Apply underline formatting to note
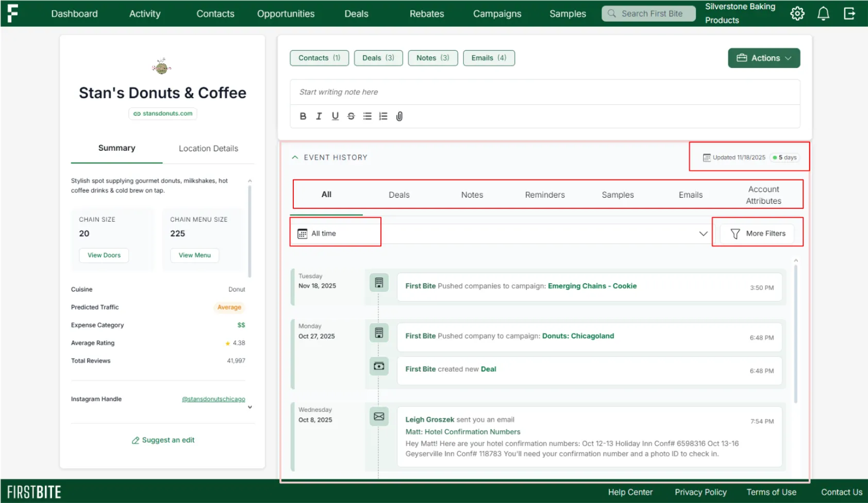Screen dimensions: 868x503 [335, 116]
